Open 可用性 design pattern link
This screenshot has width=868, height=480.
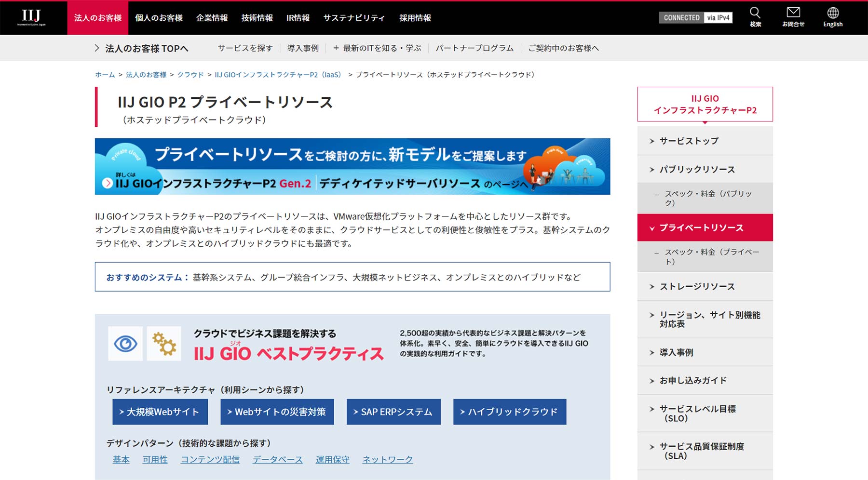coord(155,459)
